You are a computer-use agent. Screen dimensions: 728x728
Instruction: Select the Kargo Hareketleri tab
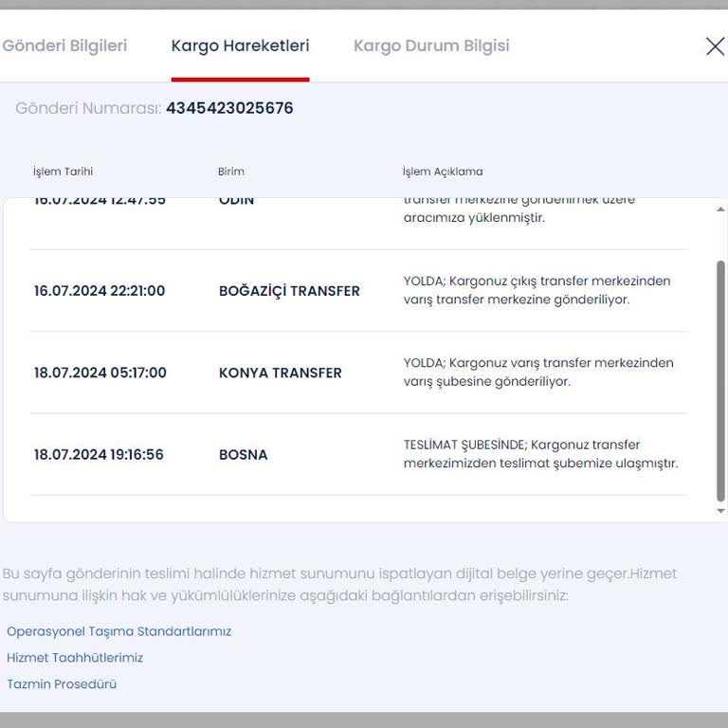click(240, 45)
